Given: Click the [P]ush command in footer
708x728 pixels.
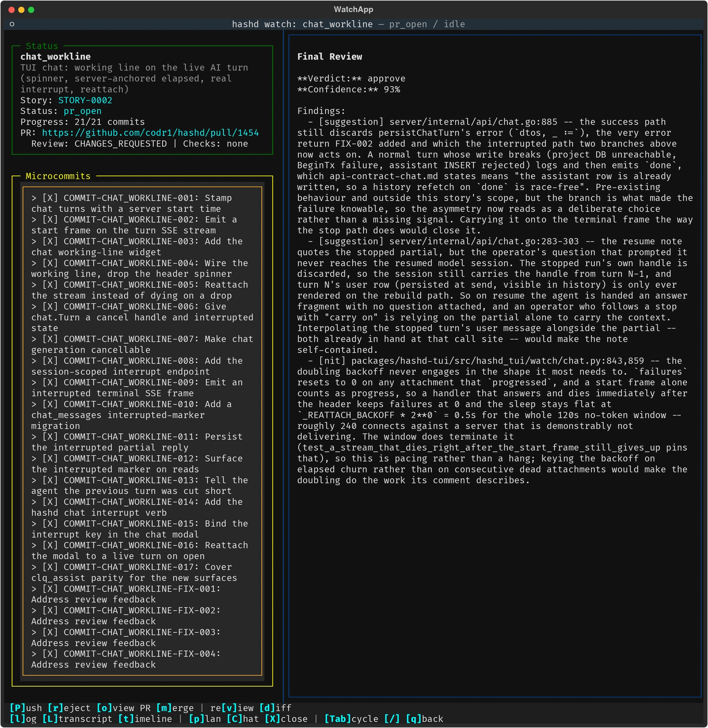Looking at the screenshot, I should (x=26, y=708).
